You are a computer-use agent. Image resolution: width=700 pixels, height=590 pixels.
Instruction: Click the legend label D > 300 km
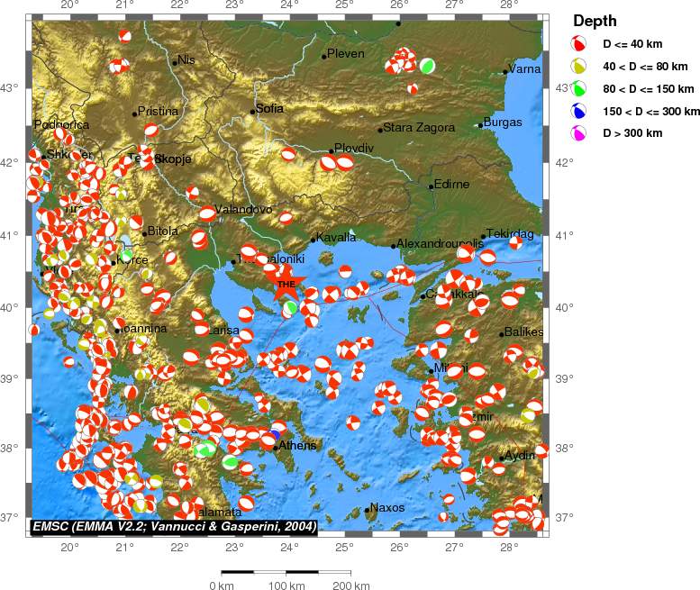click(632, 133)
